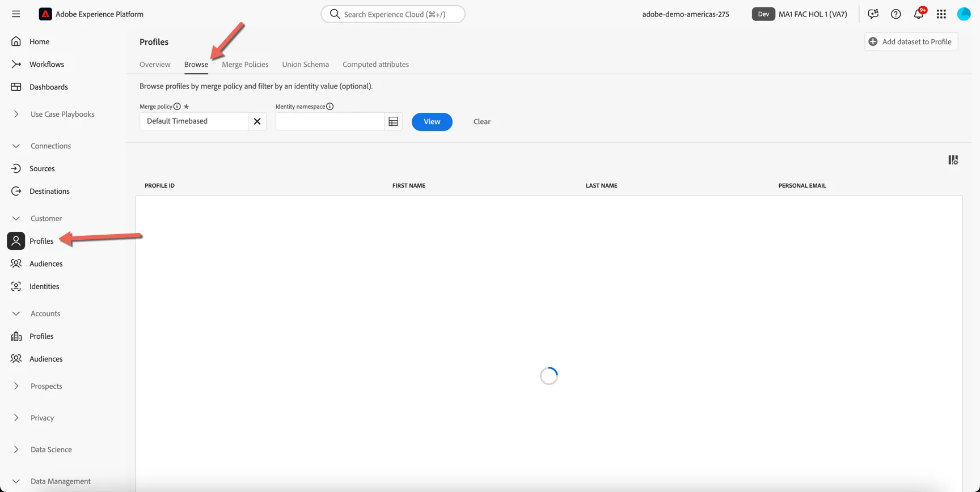
Task: Show the Merge policy info tooltip
Action: click(177, 107)
